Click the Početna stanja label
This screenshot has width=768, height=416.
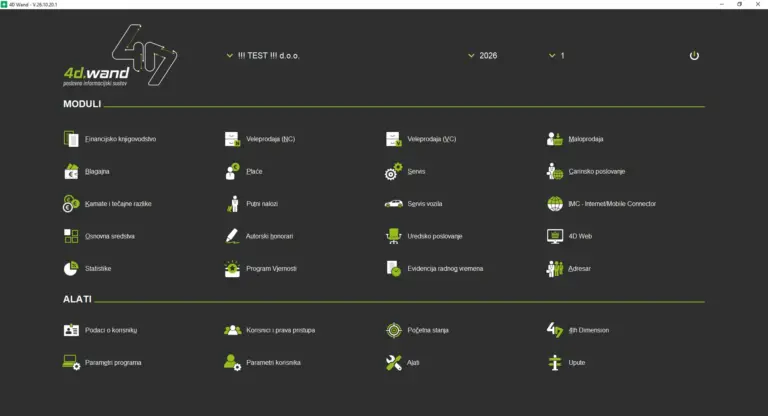(x=428, y=330)
